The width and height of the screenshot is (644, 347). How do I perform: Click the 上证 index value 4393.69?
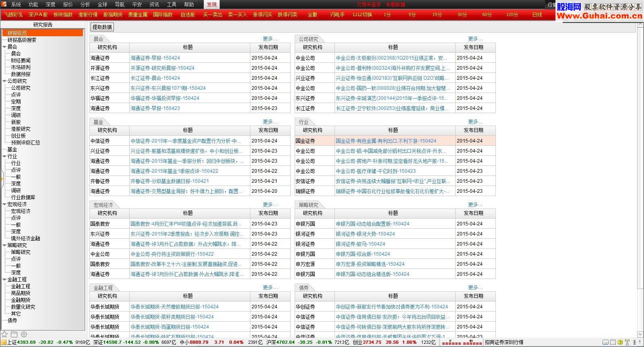(27, 343)
